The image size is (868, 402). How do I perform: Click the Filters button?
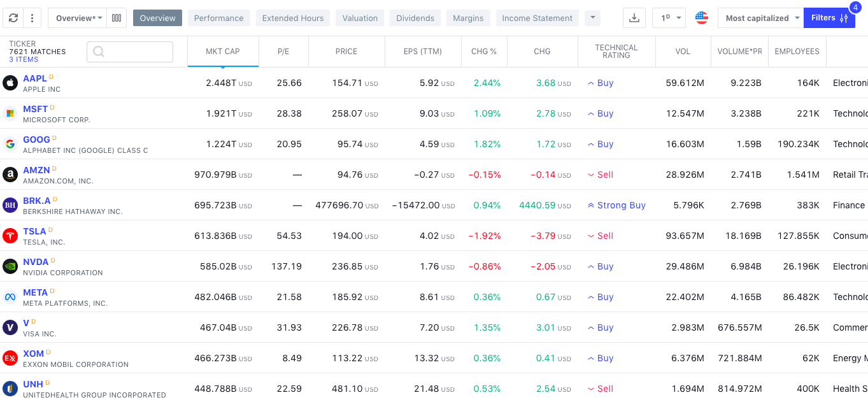coord(829,18)
